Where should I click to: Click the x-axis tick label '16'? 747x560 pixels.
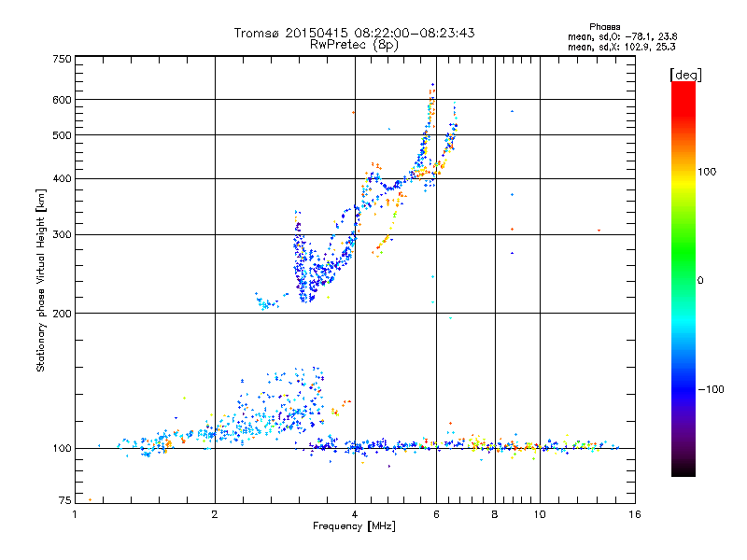pyautogui.click(x=635, y=514)
